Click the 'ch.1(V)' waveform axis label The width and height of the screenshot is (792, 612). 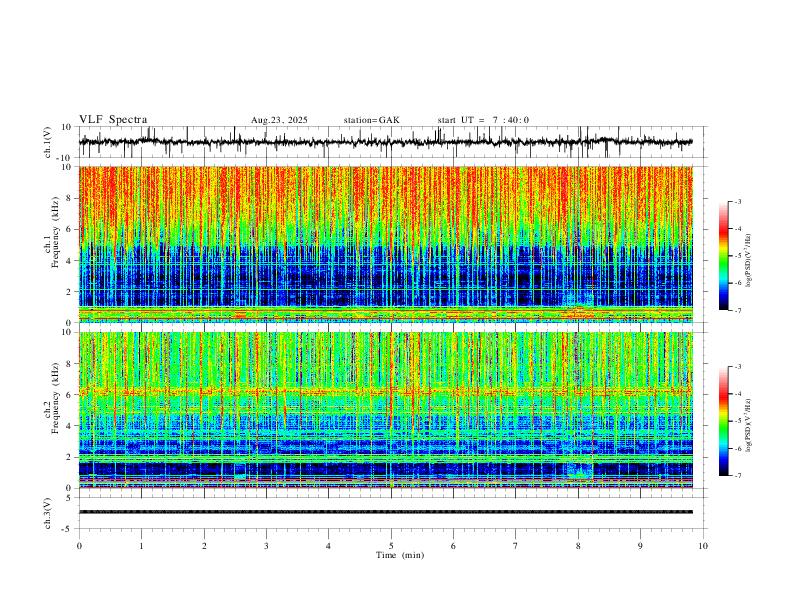[x=48, y=142]
